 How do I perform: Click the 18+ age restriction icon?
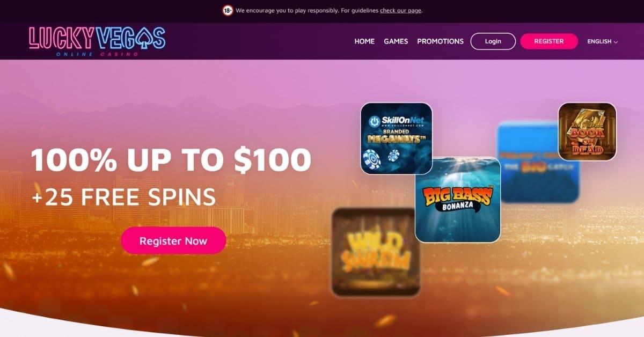click(x=228, y=10)
